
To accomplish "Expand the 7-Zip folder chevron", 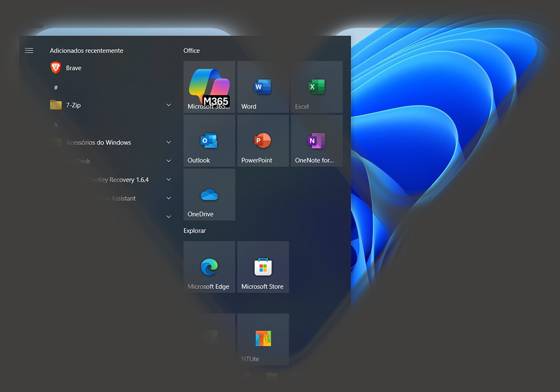I will [x=169, y=105].
